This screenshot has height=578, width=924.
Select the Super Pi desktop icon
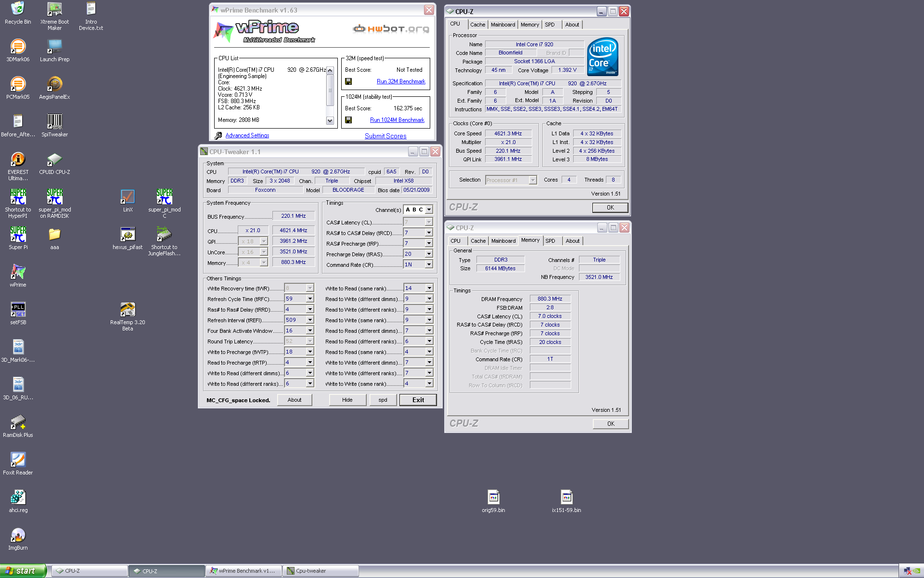tap(18, 238)
